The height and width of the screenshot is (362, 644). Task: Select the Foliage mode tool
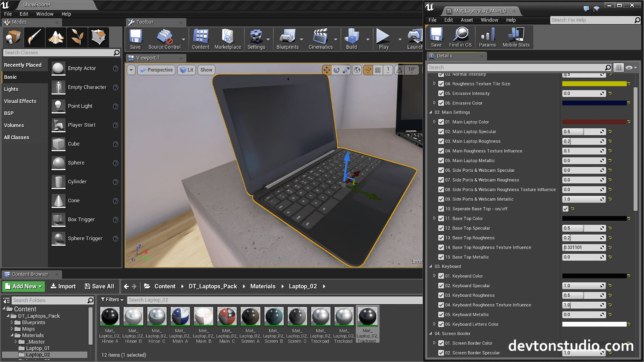tap(77, 37)
